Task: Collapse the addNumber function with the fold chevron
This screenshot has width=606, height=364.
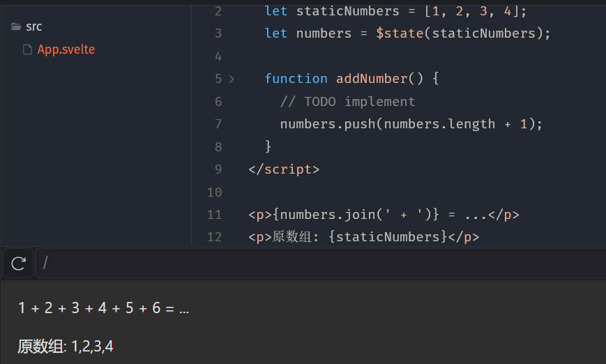Action: point(232,79)
